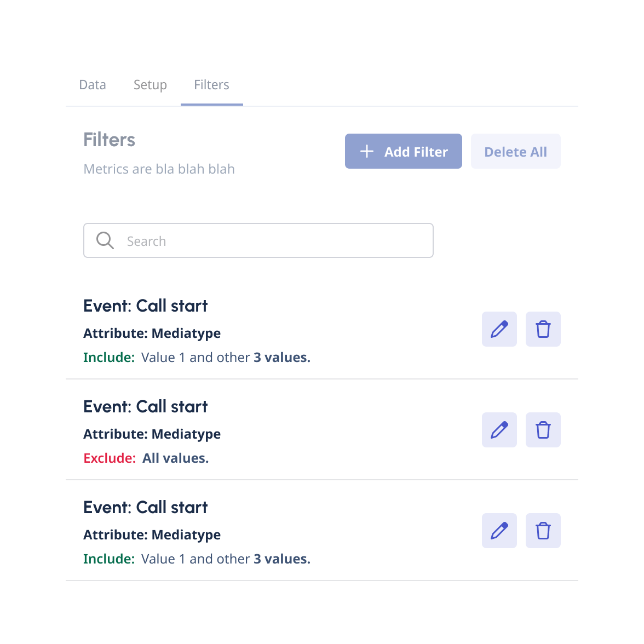Viewport: 644px width, 644px height.
Task: Click "3 values" in the first filter
Action: [281, 358]
